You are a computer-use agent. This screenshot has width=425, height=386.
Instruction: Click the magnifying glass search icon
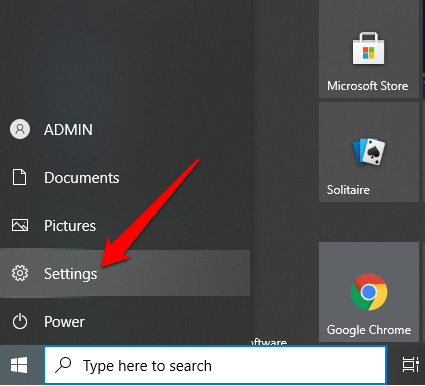63,365
